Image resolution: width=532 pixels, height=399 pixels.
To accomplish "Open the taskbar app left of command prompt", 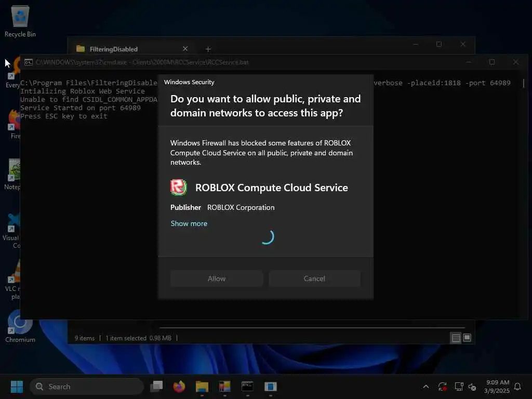I will click(224, 387).
